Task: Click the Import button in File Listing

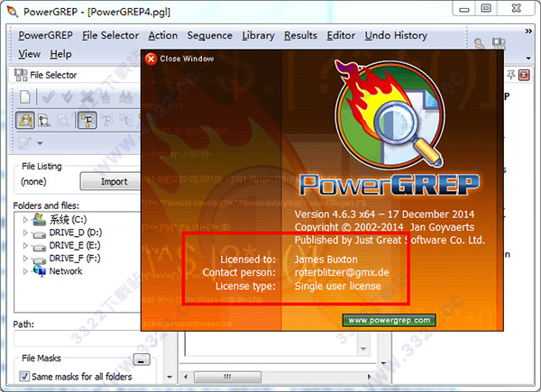Action: pyautogui.click(x=111, y=181)
